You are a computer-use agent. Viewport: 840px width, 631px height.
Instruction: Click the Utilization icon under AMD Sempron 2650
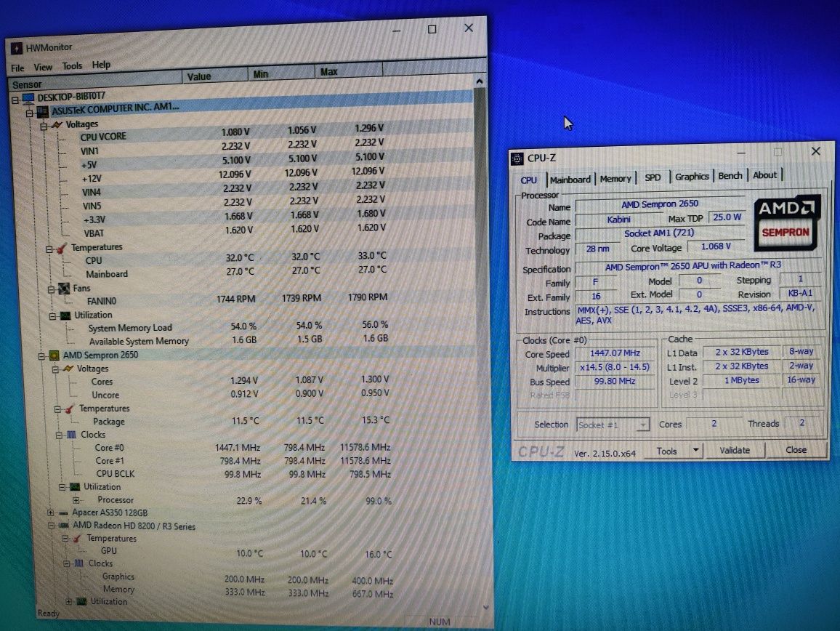(x=74, y=487)
